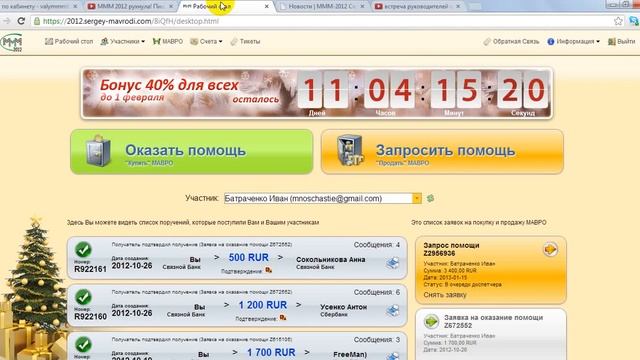Select the Запрос помощи Z2956936 title

(x=451, y=249)
